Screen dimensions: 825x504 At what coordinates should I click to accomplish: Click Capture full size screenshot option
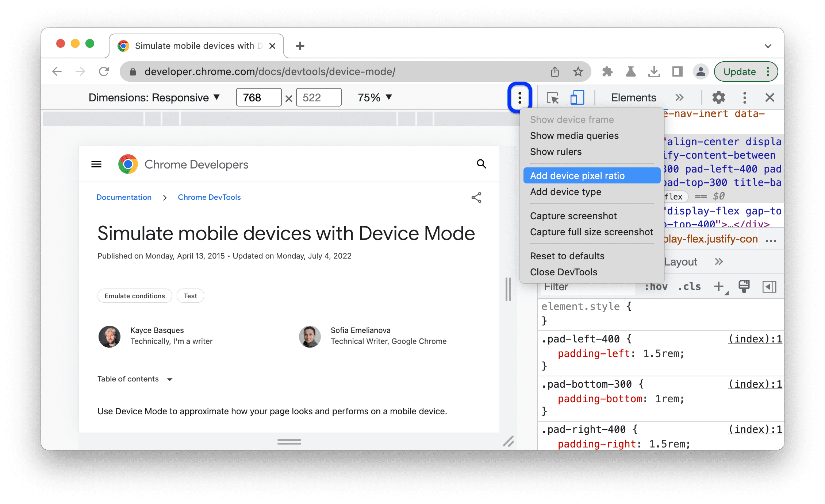(x=592, y=232)
